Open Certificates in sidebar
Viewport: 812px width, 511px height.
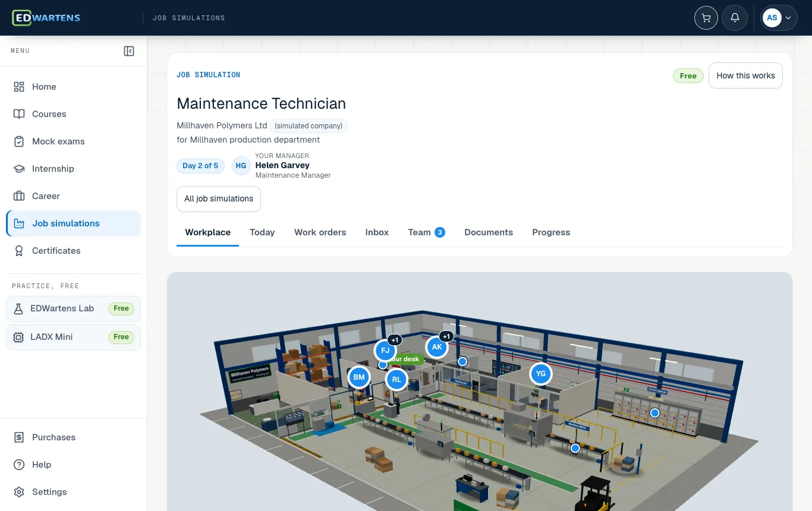(x=74, y=251)
